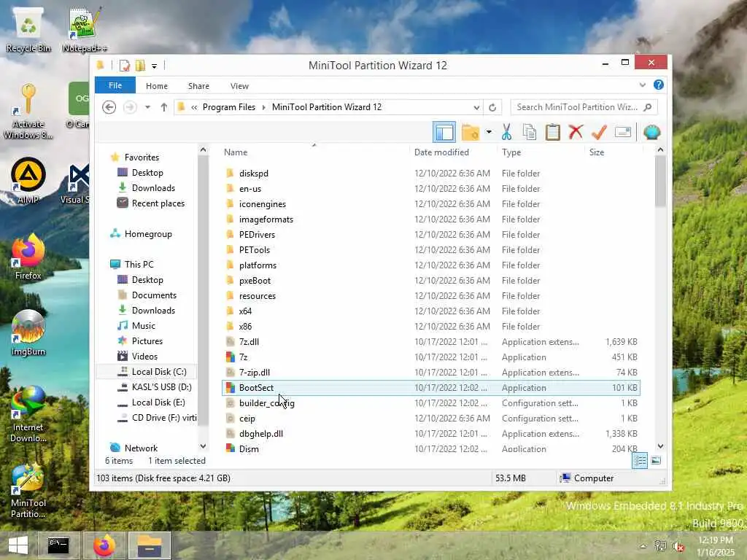747x560 pixels.
Task: Select Local Disk (C:) in navigation pane
Action: (x=159, y=371)
